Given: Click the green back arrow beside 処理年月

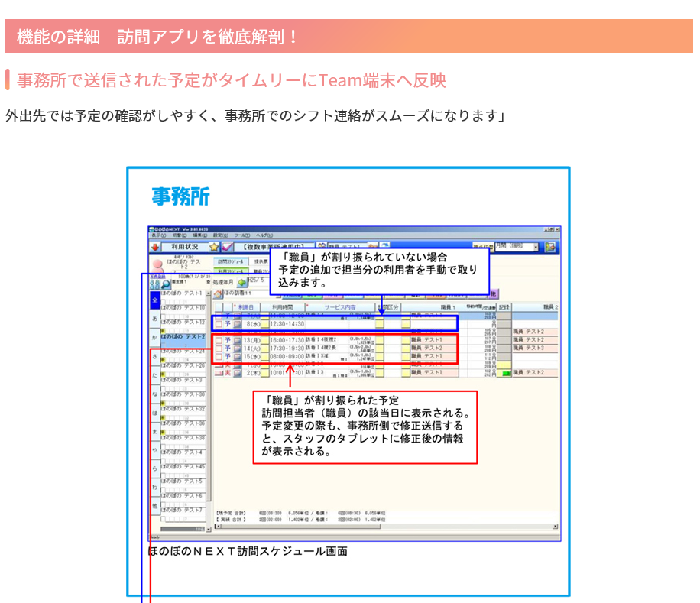Looking at the screenshot, I should 241,283.
